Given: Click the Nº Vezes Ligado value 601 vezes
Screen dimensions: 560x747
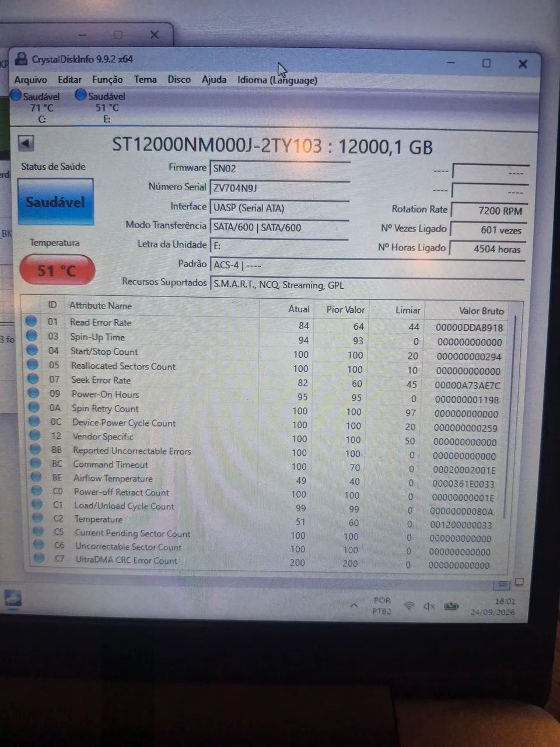Looking at the screenshot, I should [x=489, y=230].
